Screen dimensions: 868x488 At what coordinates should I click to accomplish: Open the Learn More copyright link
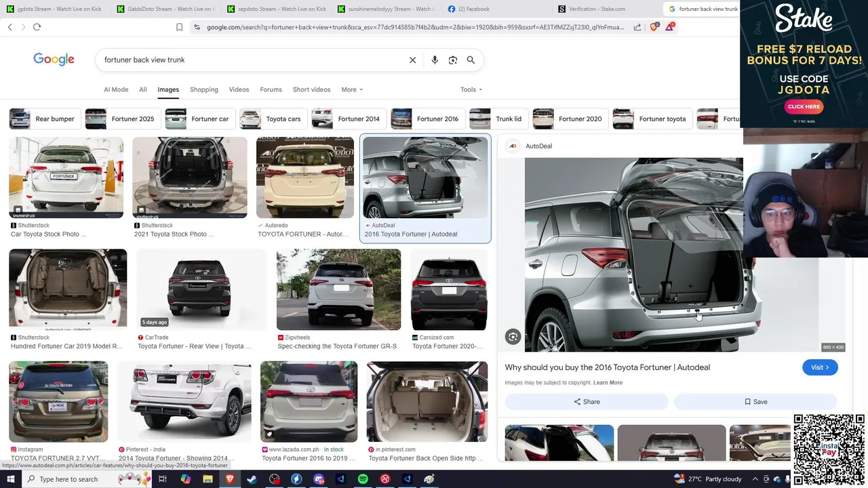(608, 383)
